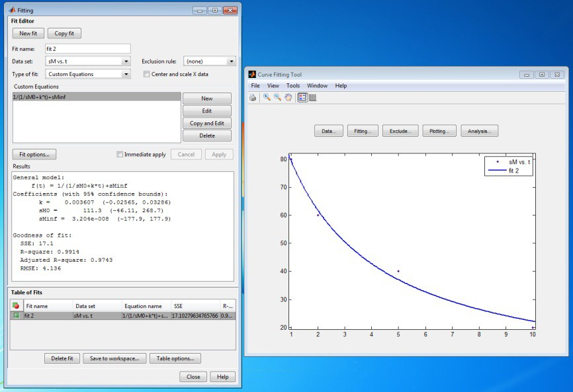The height and width of the screenshot is (392, 573).
Task: Click the red-green fit header icon in Table of Fits
Action: click(16, 305)
